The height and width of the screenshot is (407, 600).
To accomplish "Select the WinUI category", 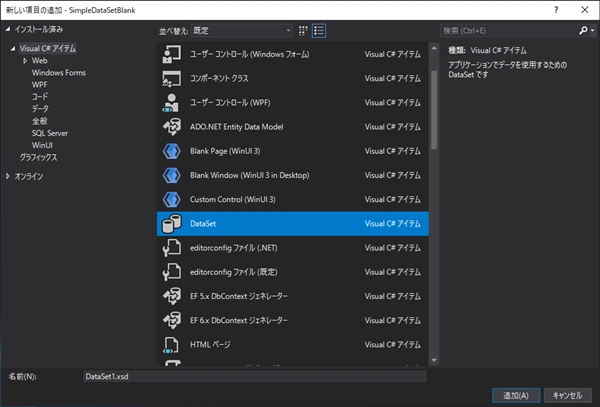I will click(x=42, y=145).
